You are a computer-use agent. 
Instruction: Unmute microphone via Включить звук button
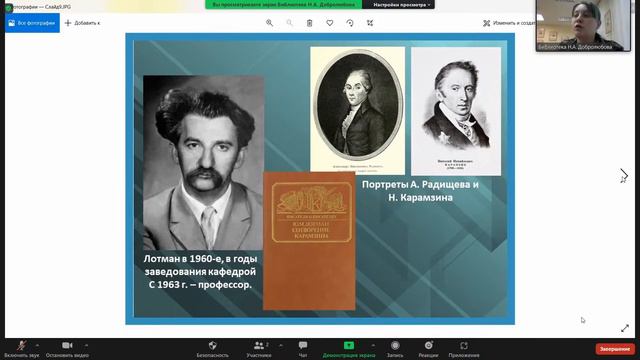22,349
